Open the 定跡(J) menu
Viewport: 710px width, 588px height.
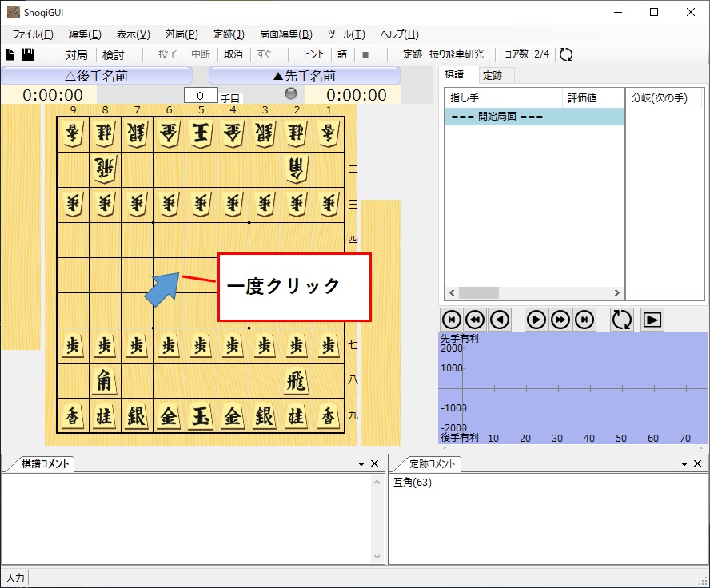pyautogui.click(x=229, y=34)
